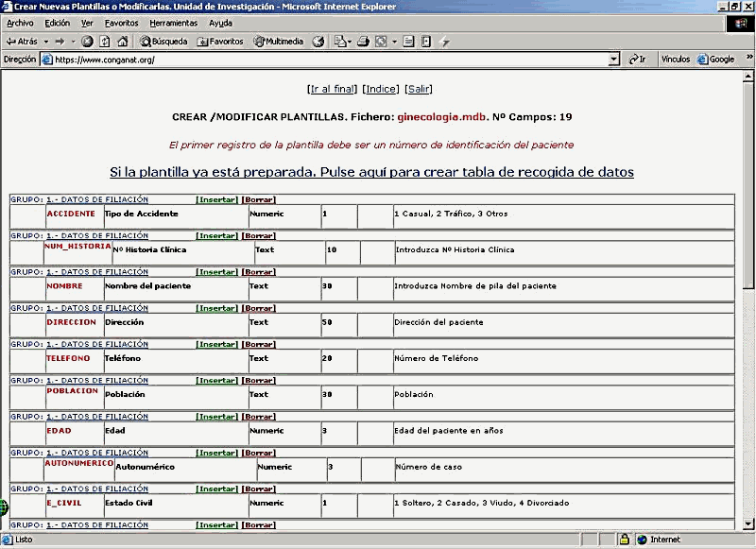Open the Favoritos toolbar button
The width and height of the screenshot is (756, 549).
point(220,42)
